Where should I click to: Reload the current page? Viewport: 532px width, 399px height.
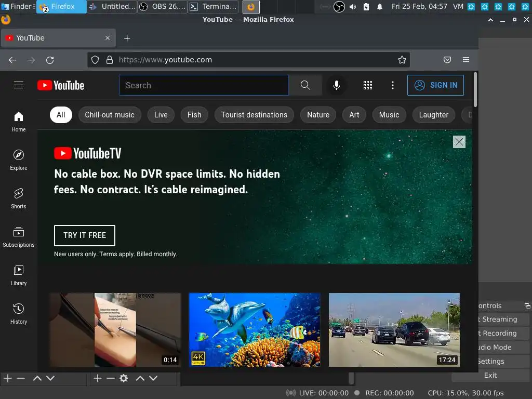[x=50, y=60]
